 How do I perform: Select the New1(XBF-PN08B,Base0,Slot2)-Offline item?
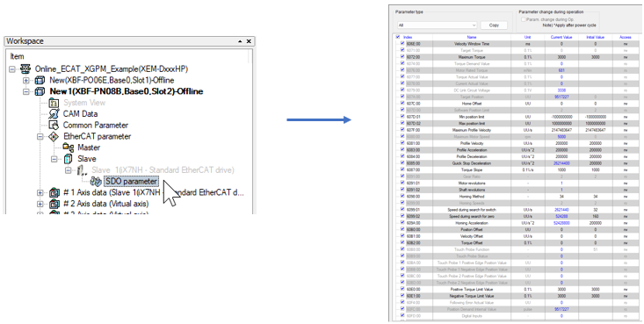[x=127, y=91]
